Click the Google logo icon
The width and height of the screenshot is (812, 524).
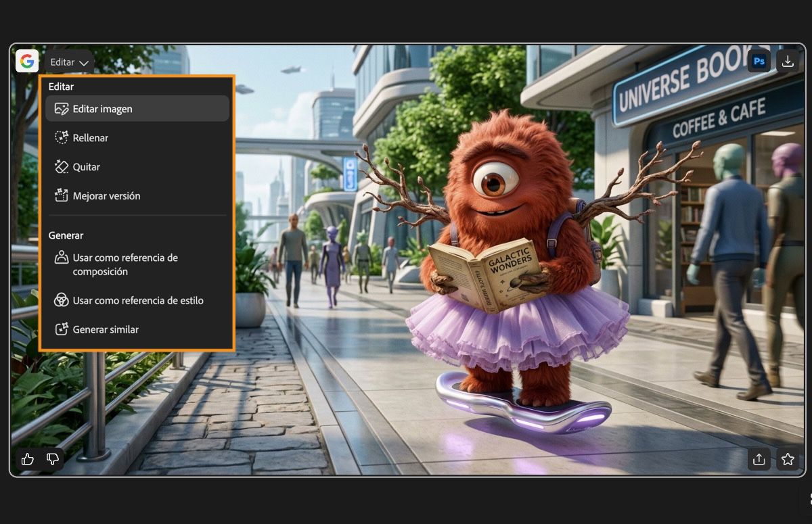[27, 62]
